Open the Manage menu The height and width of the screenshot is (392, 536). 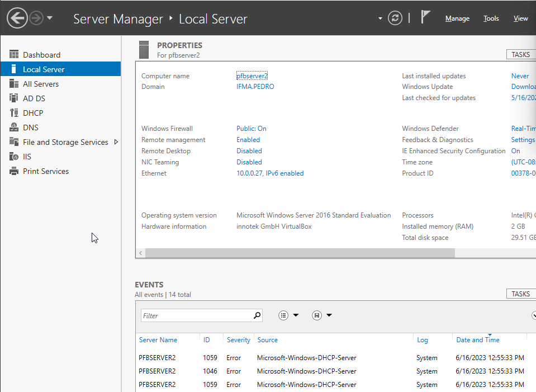(457, 18)
